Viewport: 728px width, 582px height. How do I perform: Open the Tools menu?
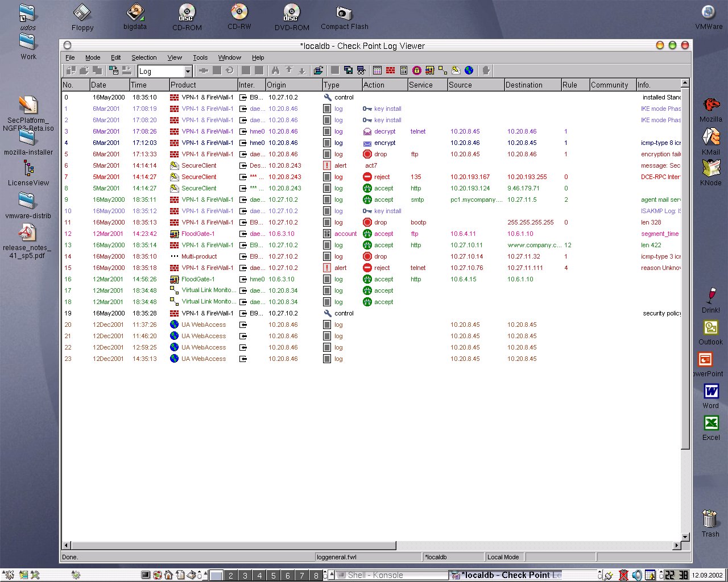[x=200, y=57]
